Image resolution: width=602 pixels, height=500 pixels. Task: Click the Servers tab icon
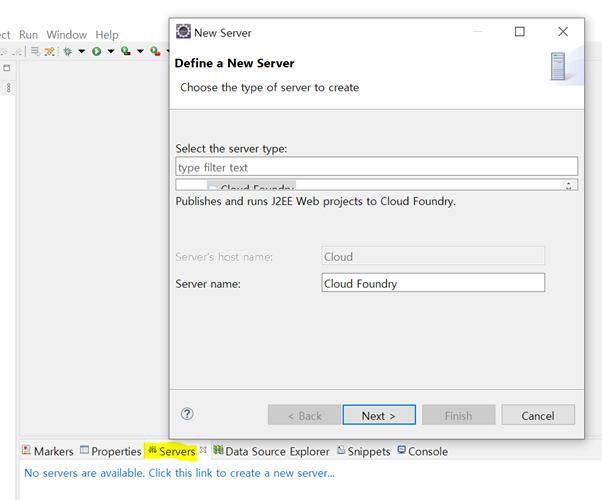[x=152, y=450]
